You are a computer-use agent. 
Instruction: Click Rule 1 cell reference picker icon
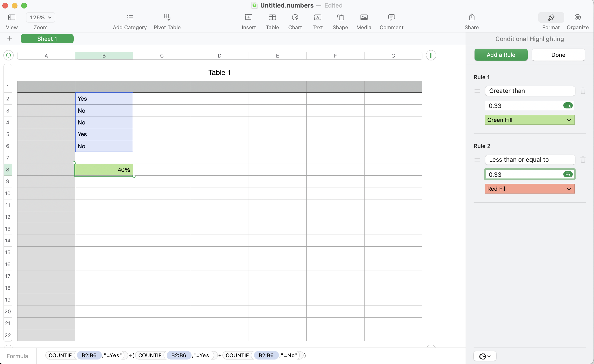(x=568, y=106)
